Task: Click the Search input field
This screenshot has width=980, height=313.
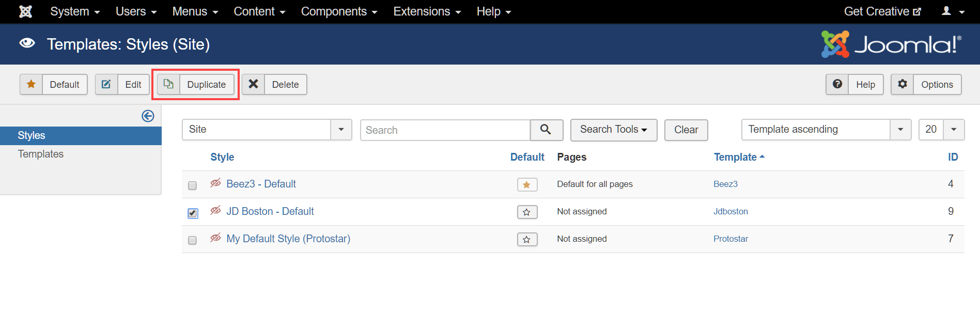Action: 445,130
